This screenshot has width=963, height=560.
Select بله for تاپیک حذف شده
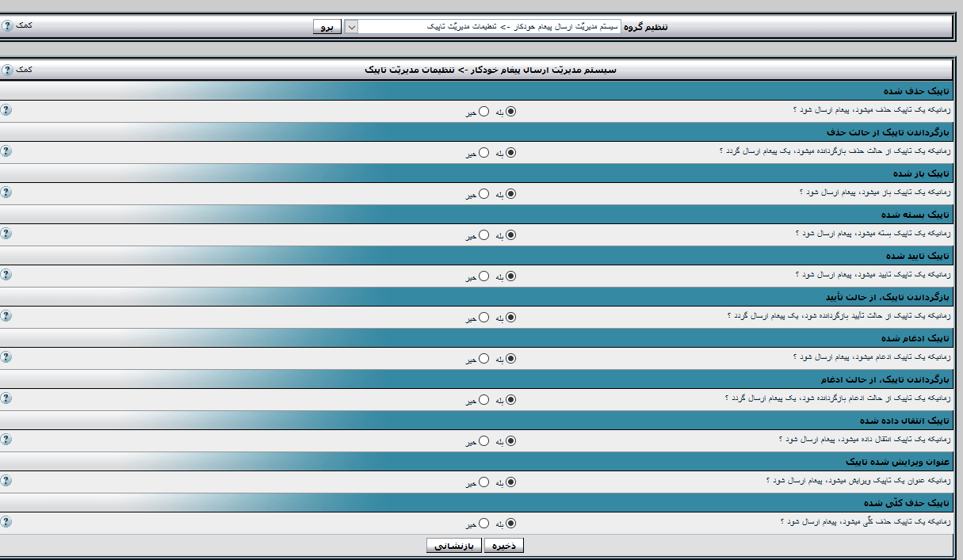[x=510, y=112]
